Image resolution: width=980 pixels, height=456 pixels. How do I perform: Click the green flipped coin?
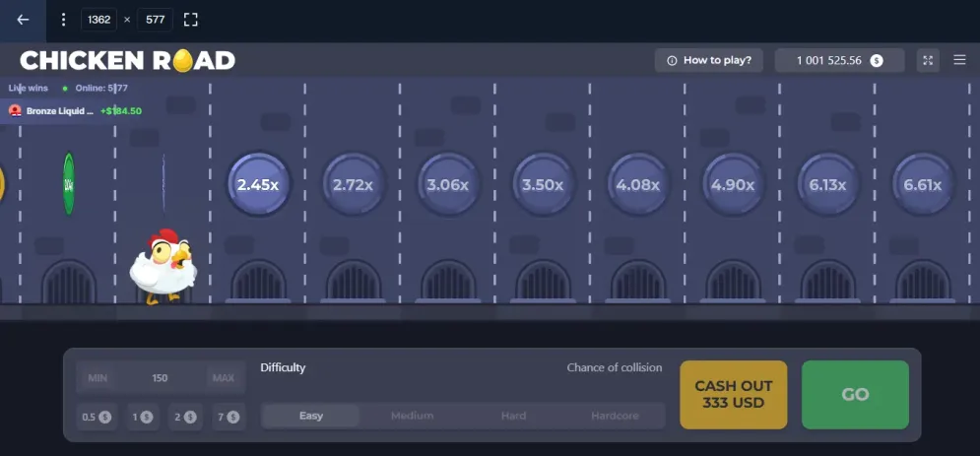point(69,183)
